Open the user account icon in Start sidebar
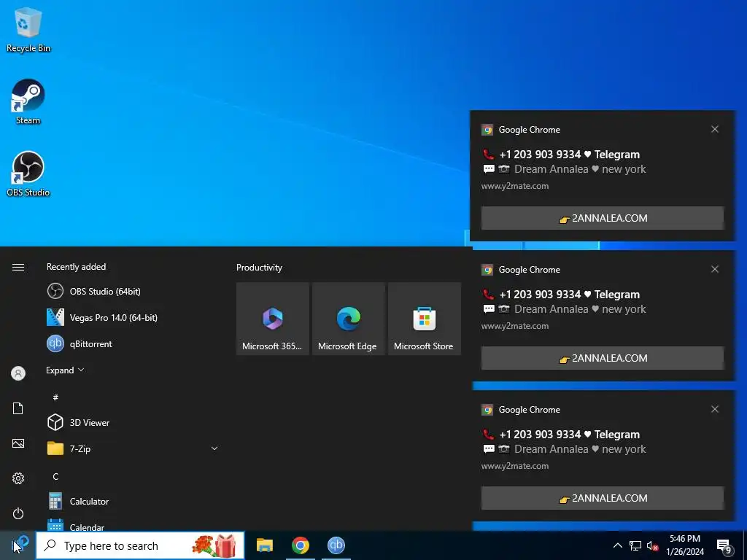747x560 pixels. (18, 373)
